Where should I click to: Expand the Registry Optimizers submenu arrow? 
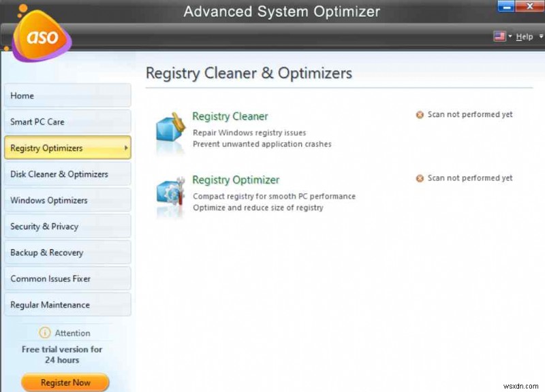click(126, 148)
